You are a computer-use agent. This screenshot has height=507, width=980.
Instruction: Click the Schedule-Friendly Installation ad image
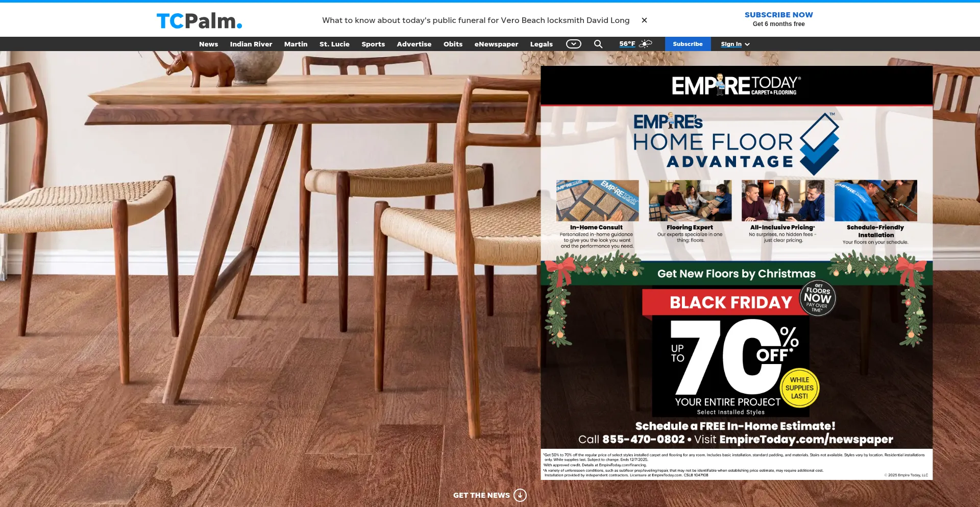[x=875, y=200]
